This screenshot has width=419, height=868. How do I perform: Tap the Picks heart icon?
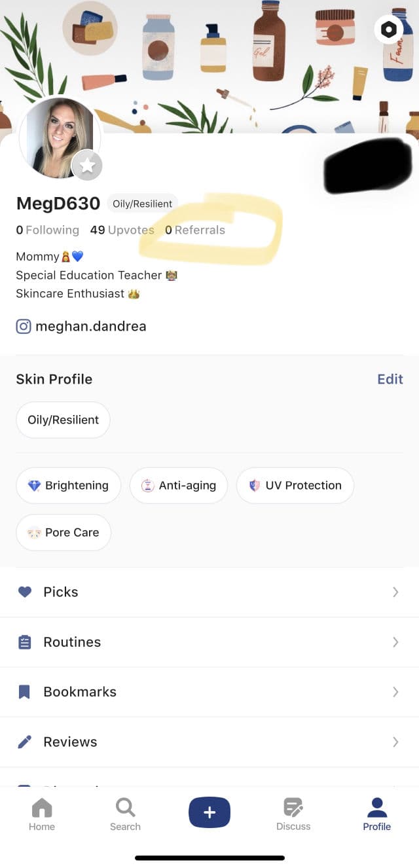pyautogui.click(x=24, y=592)
